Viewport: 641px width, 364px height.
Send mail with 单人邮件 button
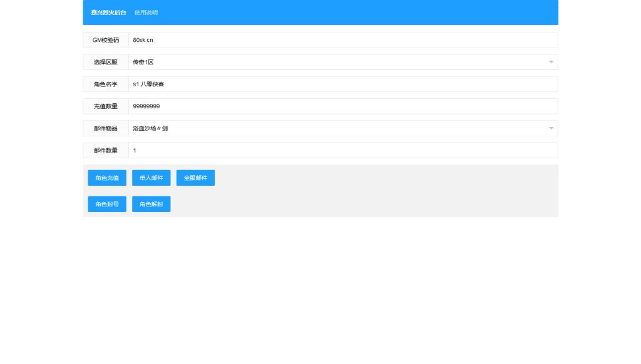click(151, 178)
